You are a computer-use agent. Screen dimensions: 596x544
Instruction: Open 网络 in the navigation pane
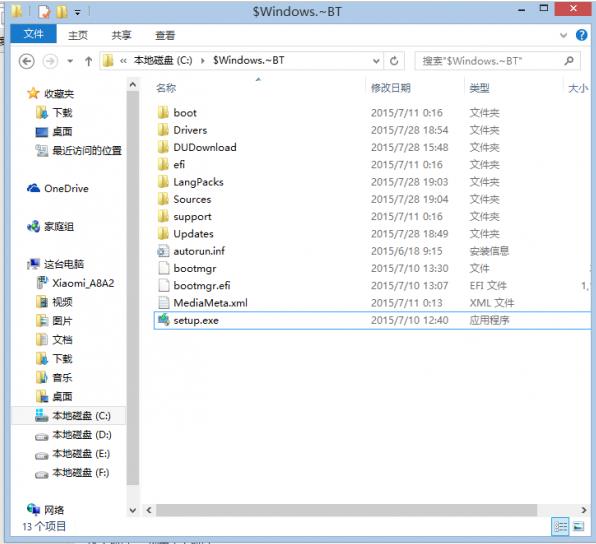[x=54, y=510]
